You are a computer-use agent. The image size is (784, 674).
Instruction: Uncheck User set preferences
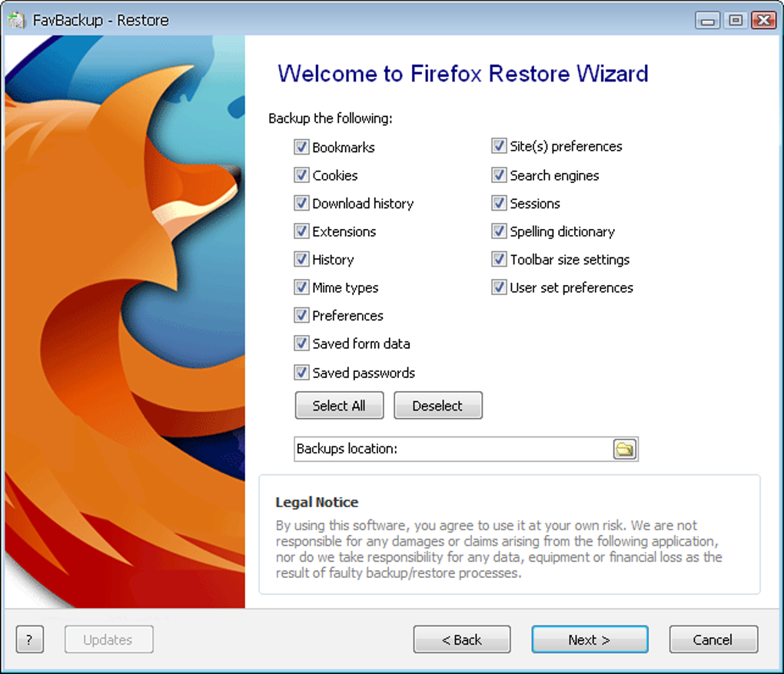(x=499, y=287)
